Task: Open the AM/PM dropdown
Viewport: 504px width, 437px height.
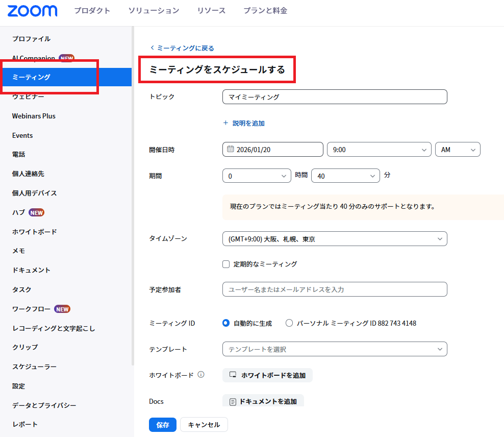Action: pos(457,150)
